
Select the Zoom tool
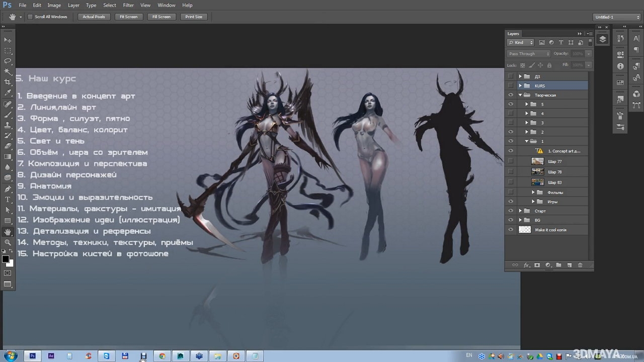pyautogui.click(x=8, y=242)
